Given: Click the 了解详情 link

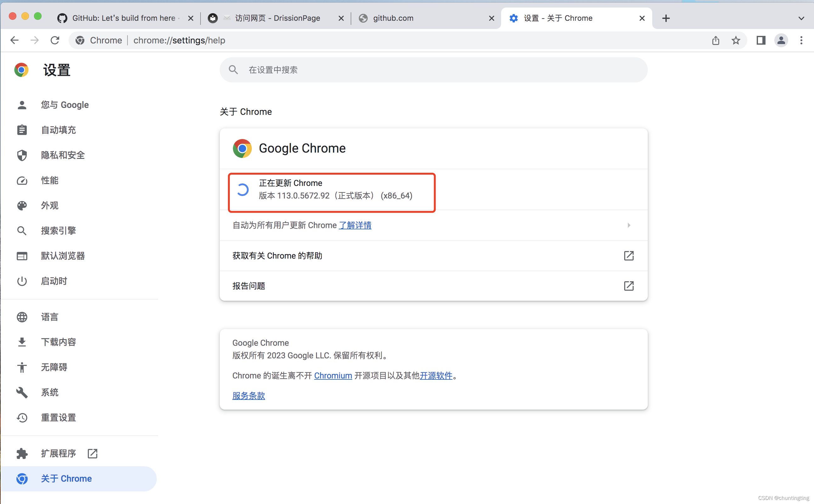Looking at the screenshot, I should (355, 225).
